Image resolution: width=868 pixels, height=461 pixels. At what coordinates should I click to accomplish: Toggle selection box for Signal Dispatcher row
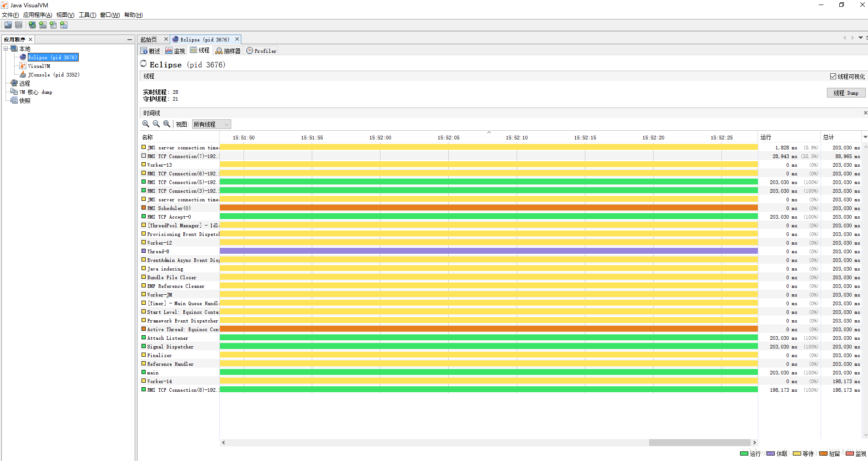click(144, 346)
